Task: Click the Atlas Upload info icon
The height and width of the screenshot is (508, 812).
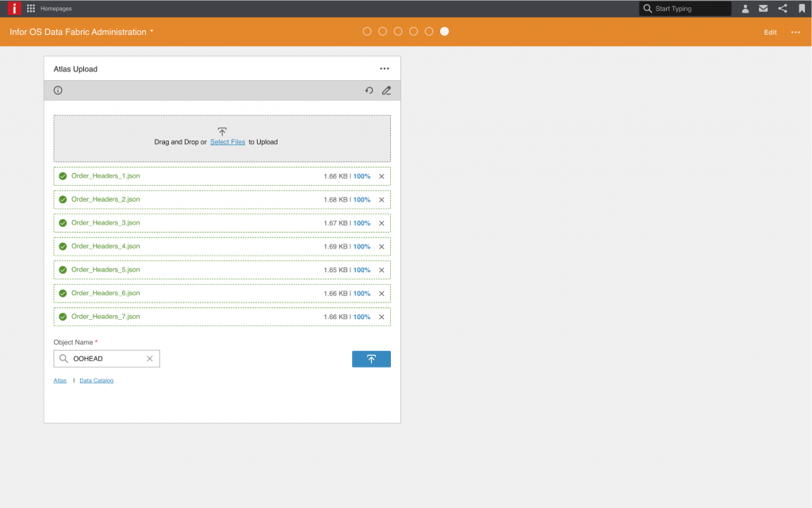Action: coord(58,90)
